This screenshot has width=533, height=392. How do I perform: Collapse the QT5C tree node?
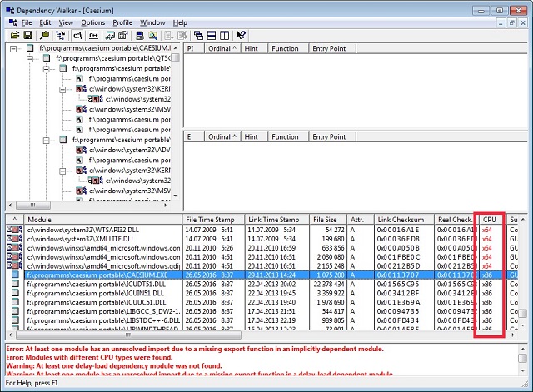(x=30, y=59)
